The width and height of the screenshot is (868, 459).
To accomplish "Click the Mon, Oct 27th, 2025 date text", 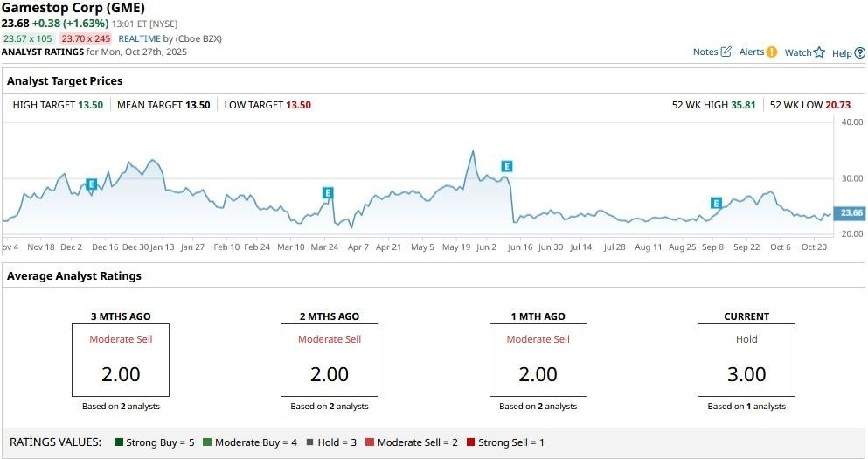I will [x=144, y=52].
